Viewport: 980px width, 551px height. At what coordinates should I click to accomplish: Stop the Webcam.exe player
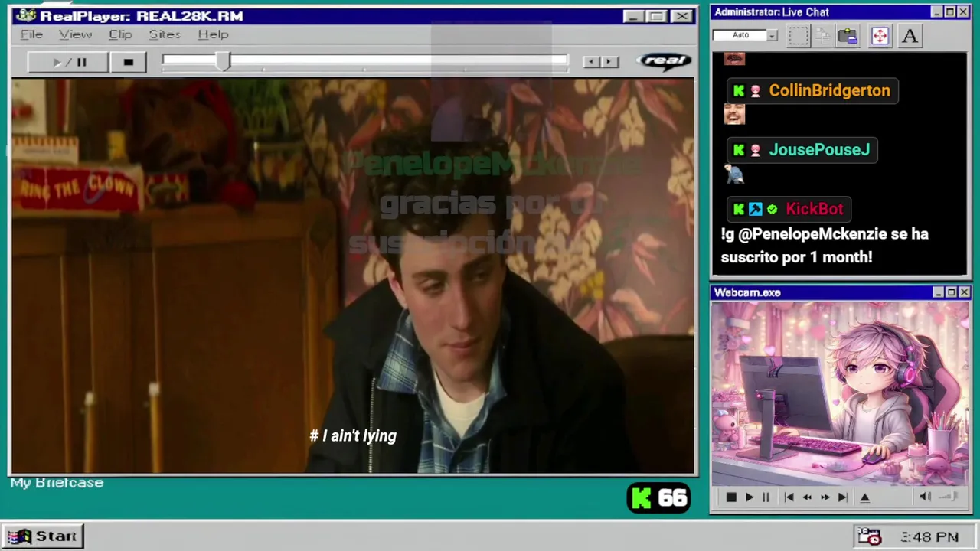click(x=731, y=497)
